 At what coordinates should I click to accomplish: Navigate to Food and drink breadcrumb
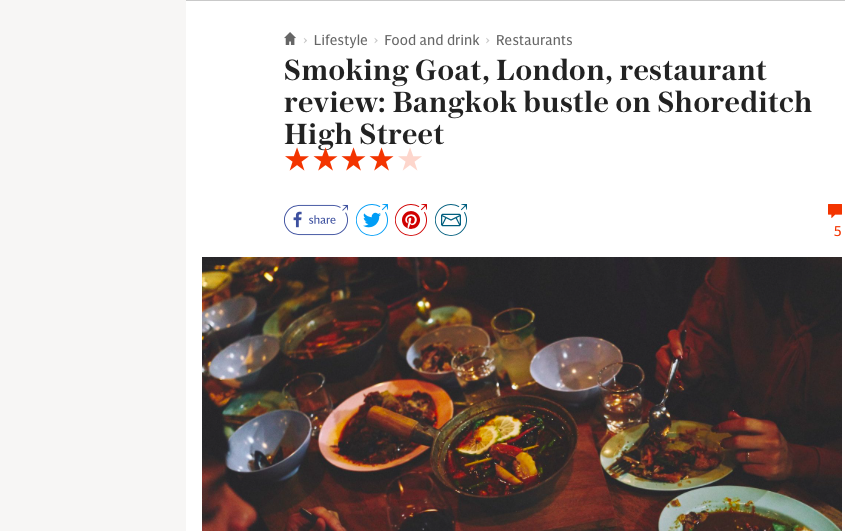(x=432, y=40)
